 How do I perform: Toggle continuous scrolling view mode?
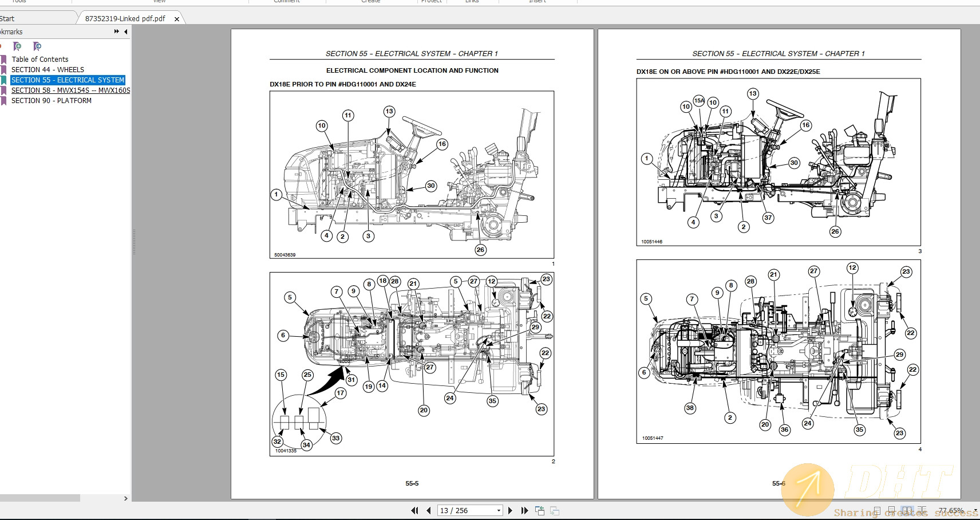[x=891, y=510]
